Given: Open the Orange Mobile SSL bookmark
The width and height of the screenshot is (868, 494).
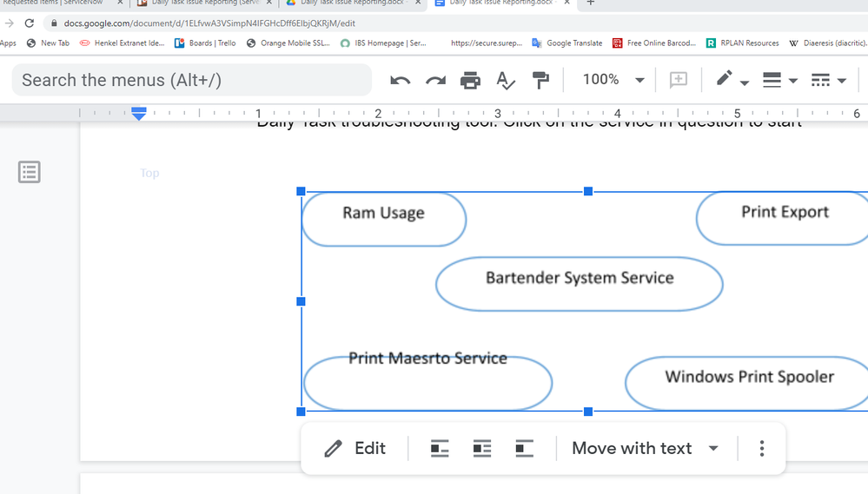Looking at the screenshot, I should [x=288, y=43].
